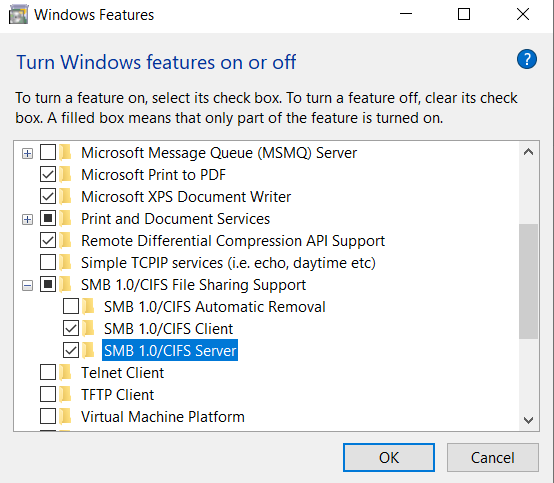
Task: Select Microsoft Message Queue (MSMQ) Server label
Action: pyautogui.click(x=219, y=153)
